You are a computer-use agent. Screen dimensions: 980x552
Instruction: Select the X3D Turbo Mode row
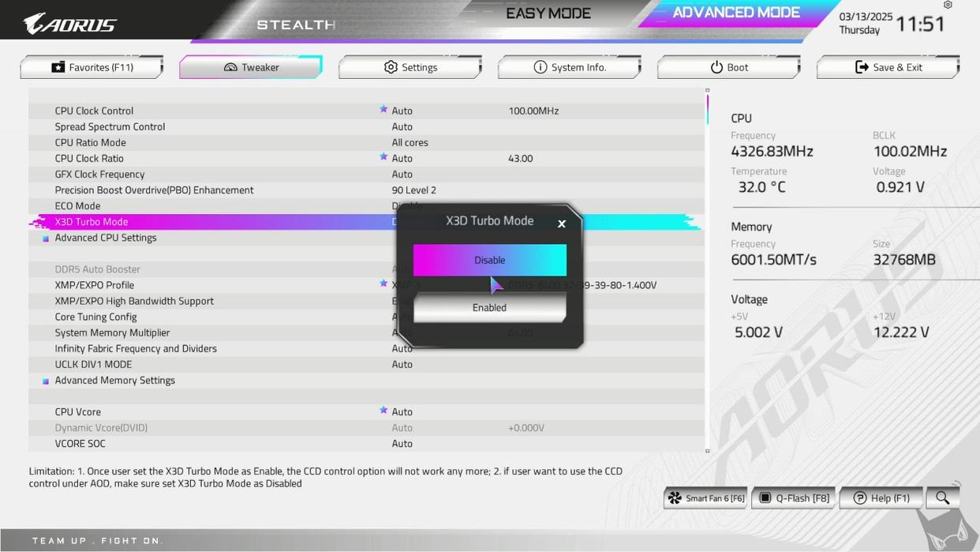point(366,222)
